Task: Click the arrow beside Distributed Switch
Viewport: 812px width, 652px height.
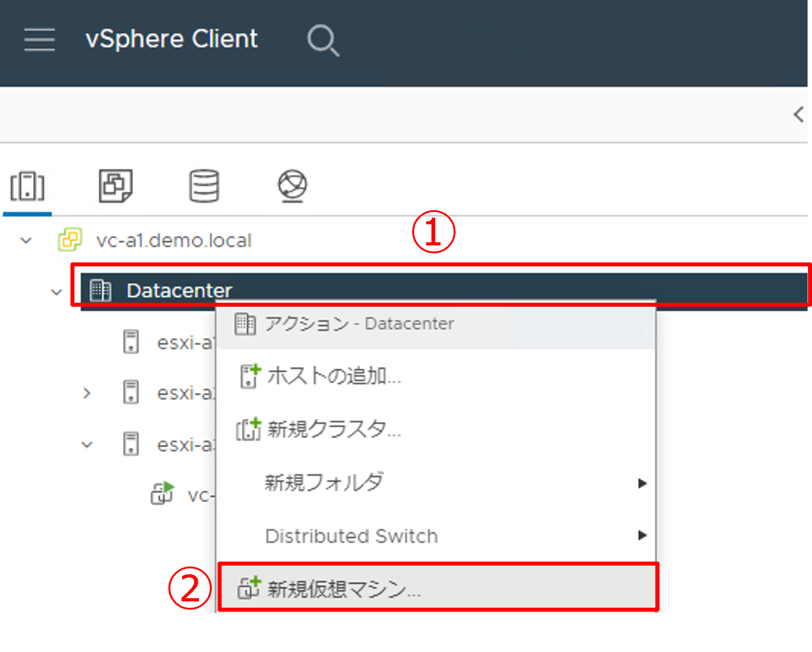Action: [642, 535]
